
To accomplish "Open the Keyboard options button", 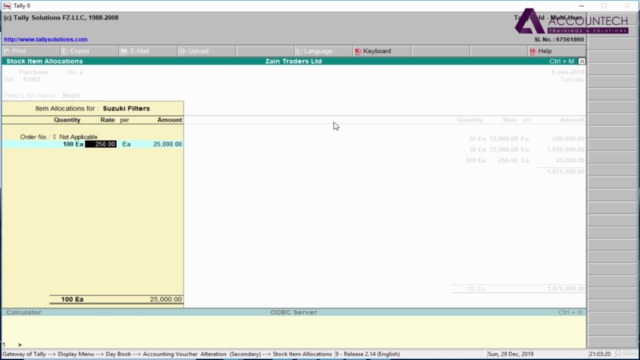I will coord(381,51).
